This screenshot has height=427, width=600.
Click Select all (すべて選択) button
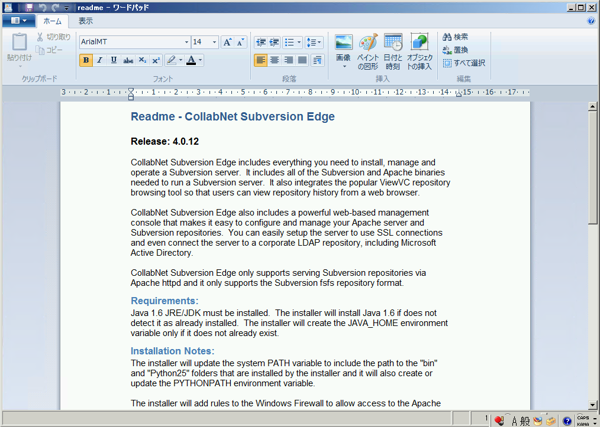464,63
